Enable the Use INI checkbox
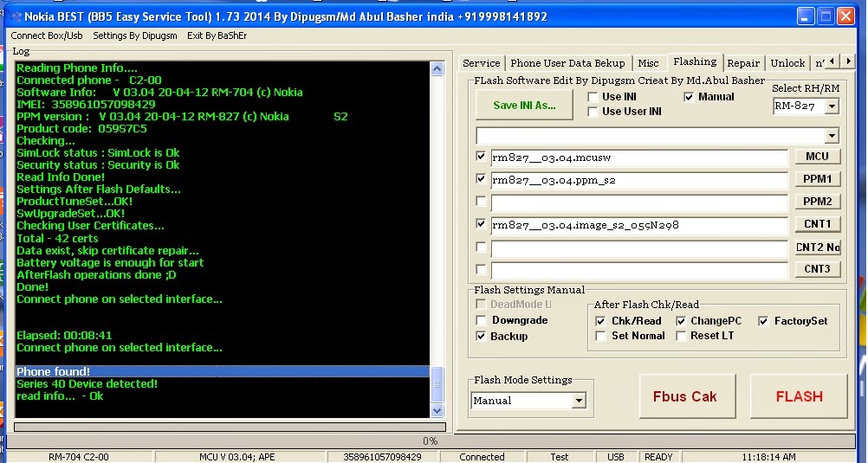The height and width of the screenshot is (463, 868). click(593, 97)
